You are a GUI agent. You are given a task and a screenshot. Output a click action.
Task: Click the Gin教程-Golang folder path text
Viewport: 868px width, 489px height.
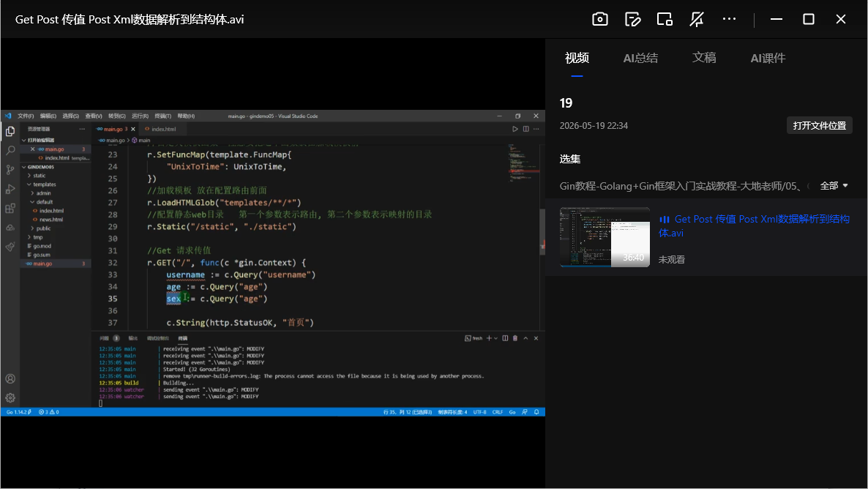point(680,186)
